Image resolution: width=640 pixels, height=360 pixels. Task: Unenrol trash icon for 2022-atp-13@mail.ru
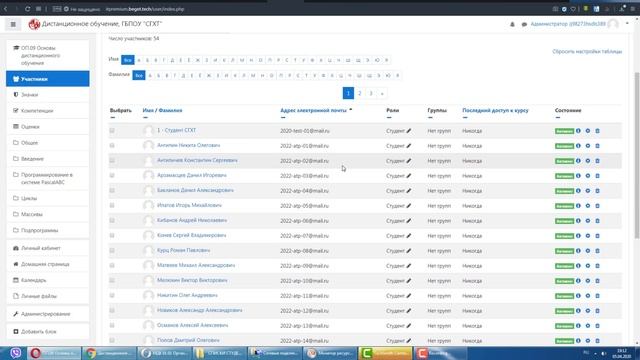(598, 326)
